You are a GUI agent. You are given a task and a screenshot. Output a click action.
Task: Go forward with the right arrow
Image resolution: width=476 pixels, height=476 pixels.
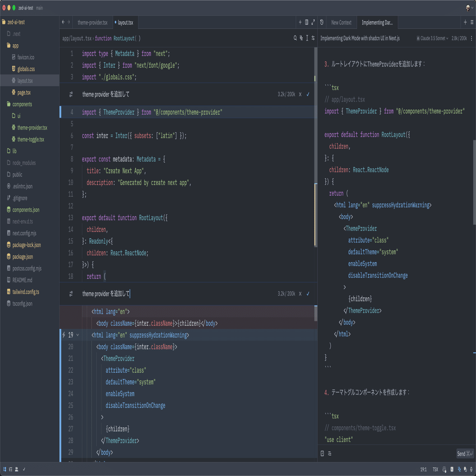[69, 22]
